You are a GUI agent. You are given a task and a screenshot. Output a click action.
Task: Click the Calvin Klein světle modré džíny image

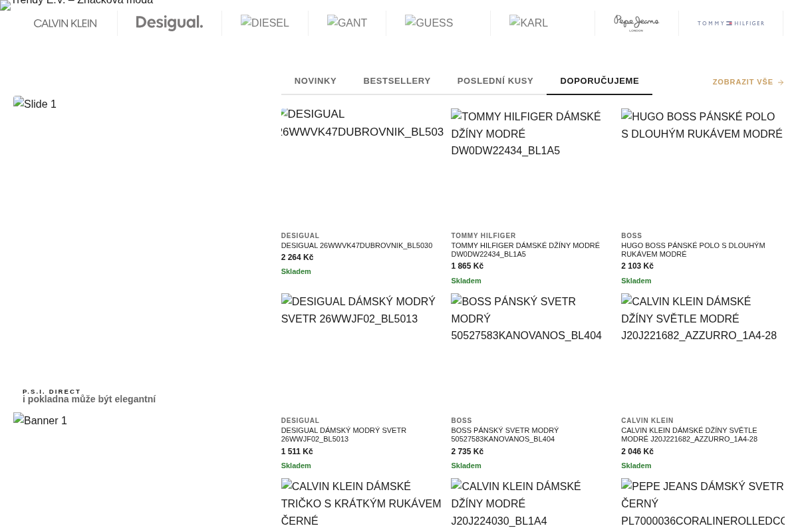pos(703,352)
